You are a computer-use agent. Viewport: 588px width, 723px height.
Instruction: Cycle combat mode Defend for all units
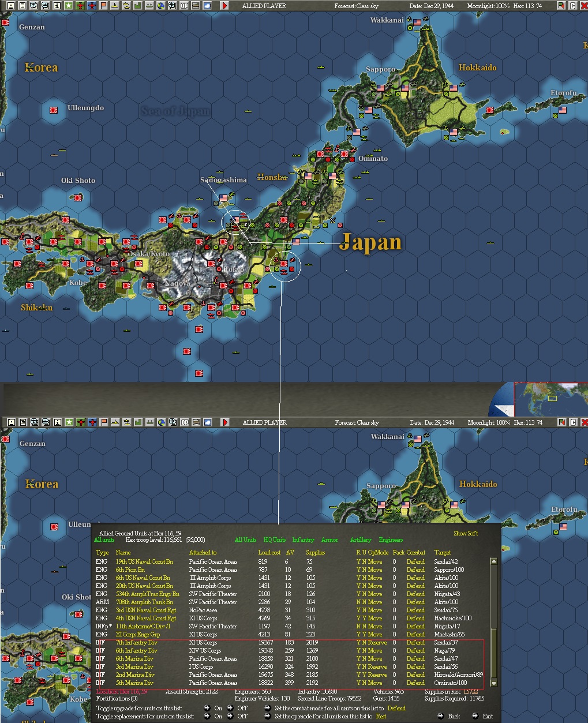(x=396, y=708)
